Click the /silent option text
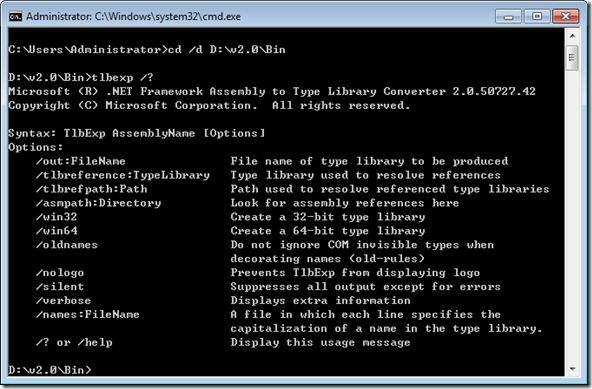 pyautogui.click(x=60, y=287)
